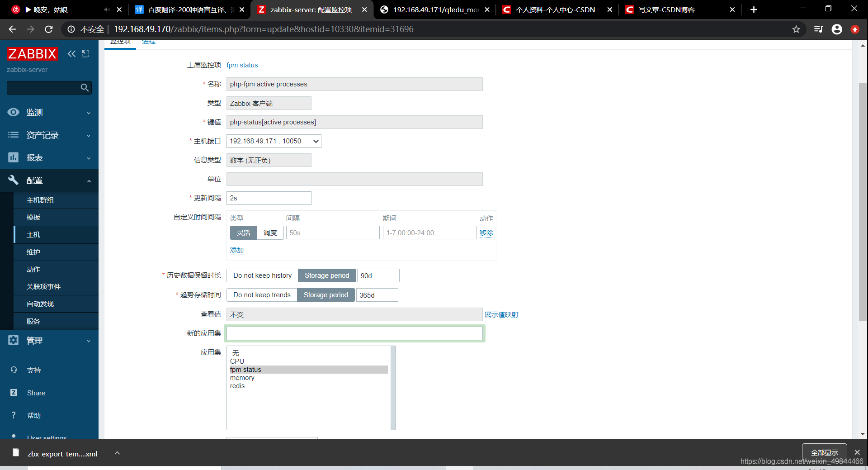Collapse the 配置 menu section
Viewport: 868px width, 470px height.
point(89,181)
